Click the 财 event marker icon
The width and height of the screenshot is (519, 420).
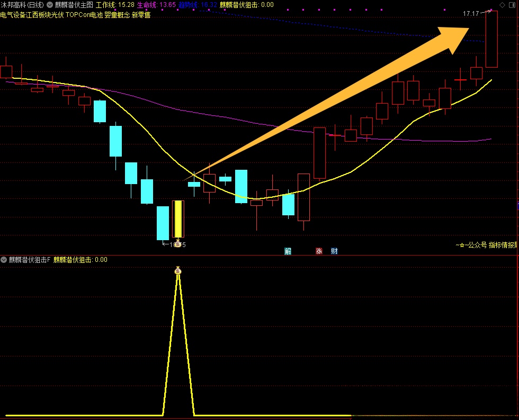pos(334,251)
